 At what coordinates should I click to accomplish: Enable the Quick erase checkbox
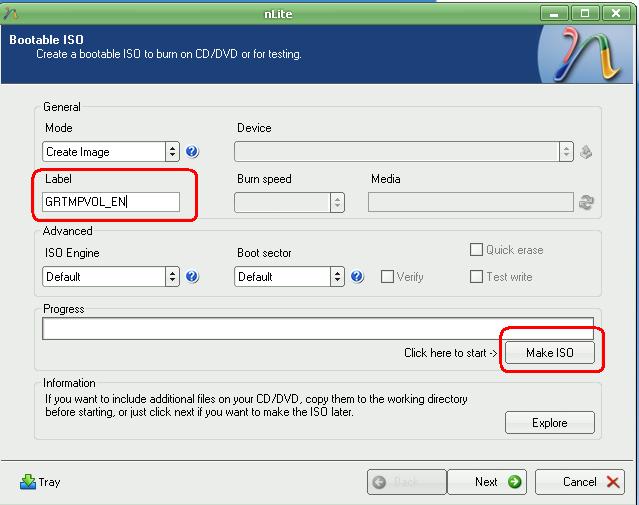476,249
